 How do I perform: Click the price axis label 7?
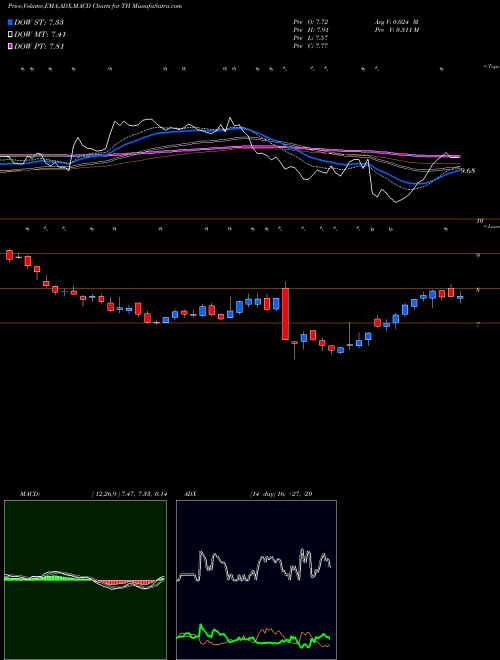pyautogui.click(x=478, y=325)
